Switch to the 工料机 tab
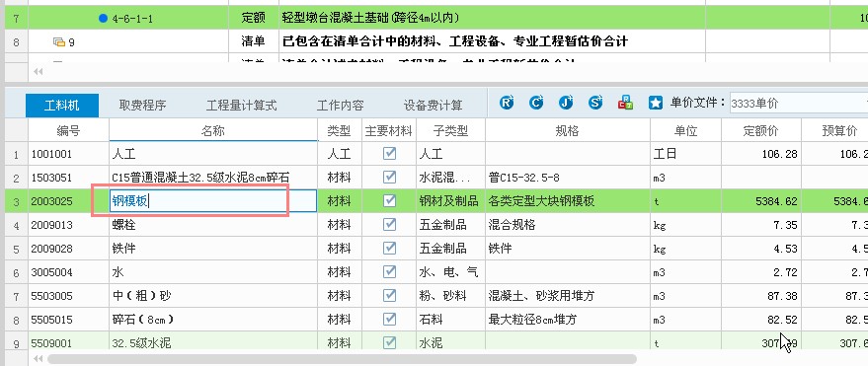The image size is (868, 366). [x=62, y=105]
